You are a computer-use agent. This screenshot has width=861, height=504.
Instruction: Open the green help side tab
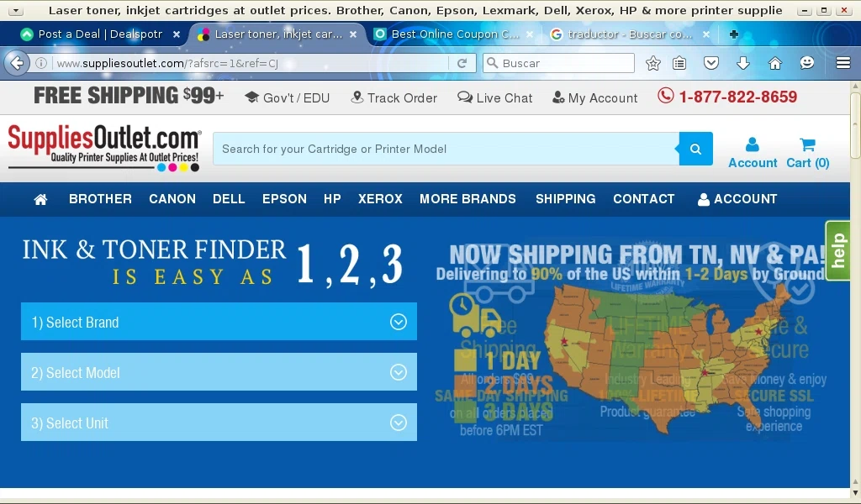837,250
